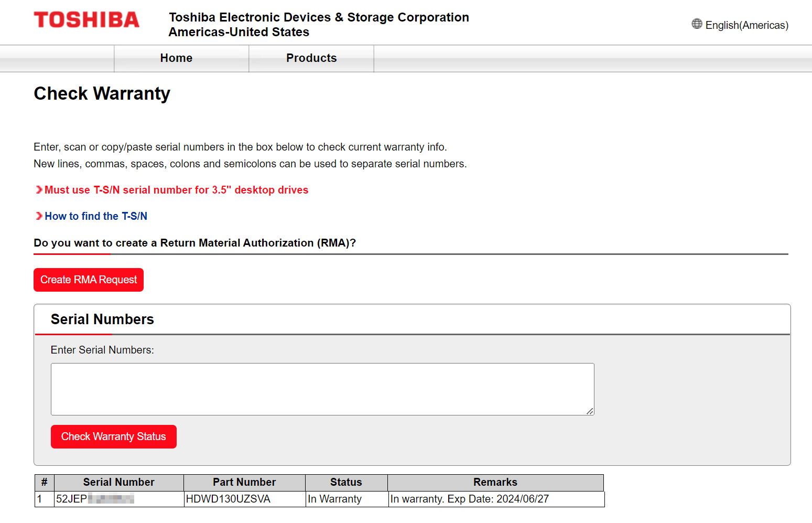This screenshot has width=812, height=523.
Task: Select serial number cell 52JEP
Action: click(x=119, y=499)
